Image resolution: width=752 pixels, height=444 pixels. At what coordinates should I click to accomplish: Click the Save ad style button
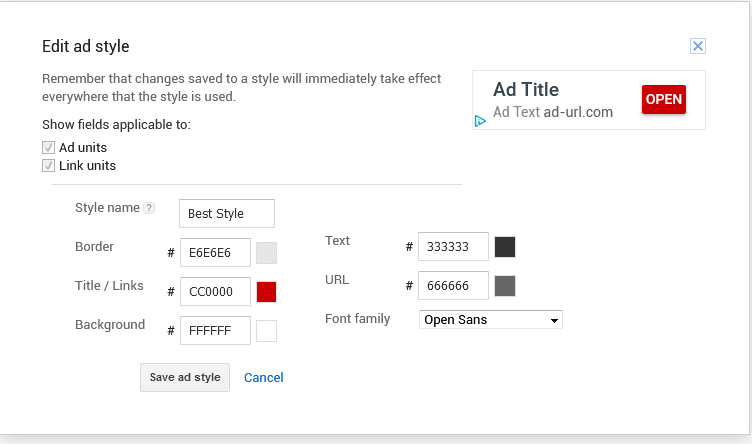pyautogui.click(x=185, y=377)
